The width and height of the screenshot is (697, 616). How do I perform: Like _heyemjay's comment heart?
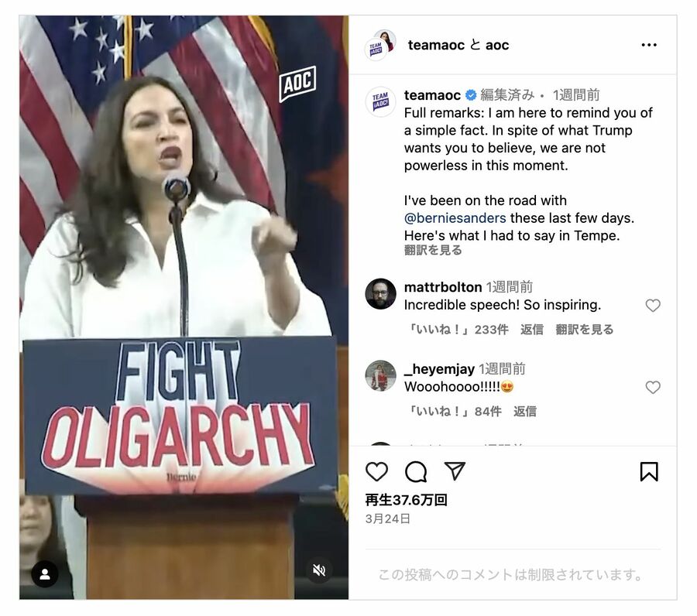(x=653, y=387)
